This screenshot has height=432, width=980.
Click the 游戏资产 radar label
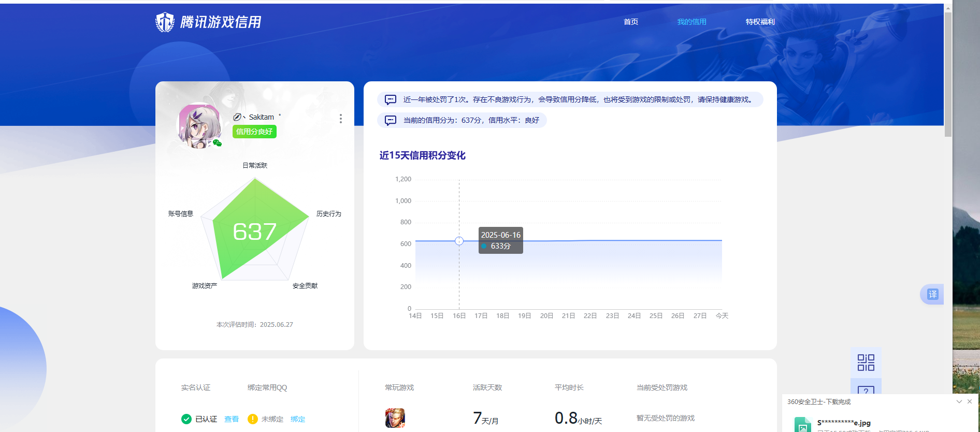[x=204, y=285]
